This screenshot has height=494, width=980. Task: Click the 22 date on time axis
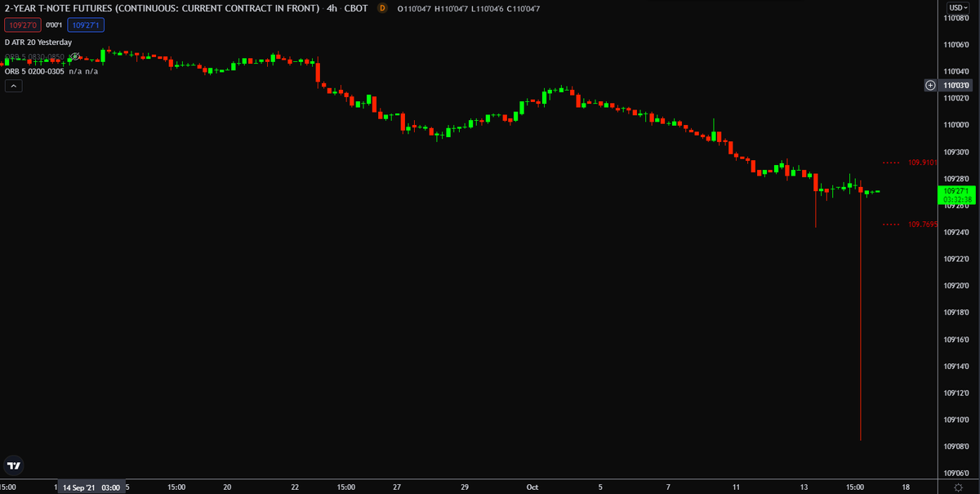295,487
